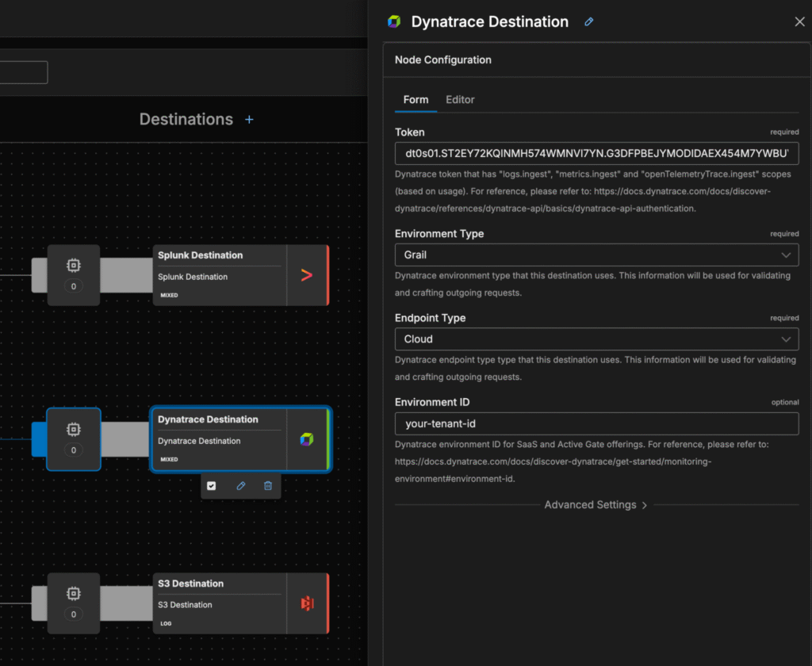812x666 pixels.
Task: Open the Endpoint Type dropdown showing Cloud
Action: (x=596, y=339)
